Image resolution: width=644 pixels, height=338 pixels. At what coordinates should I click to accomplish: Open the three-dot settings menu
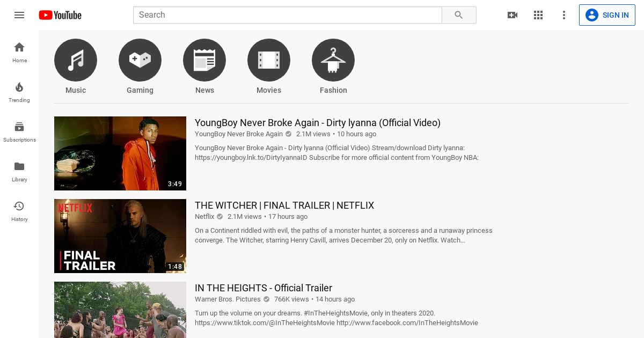[564, 15]
